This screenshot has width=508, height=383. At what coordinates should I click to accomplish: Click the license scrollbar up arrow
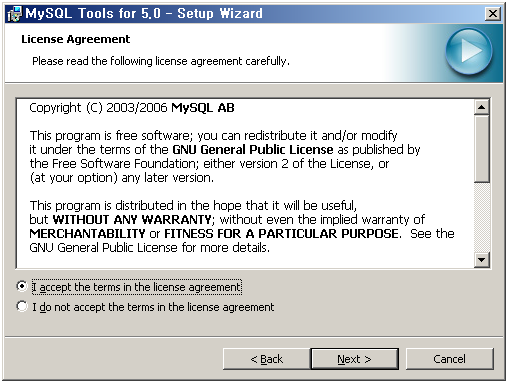pos(482,107)
